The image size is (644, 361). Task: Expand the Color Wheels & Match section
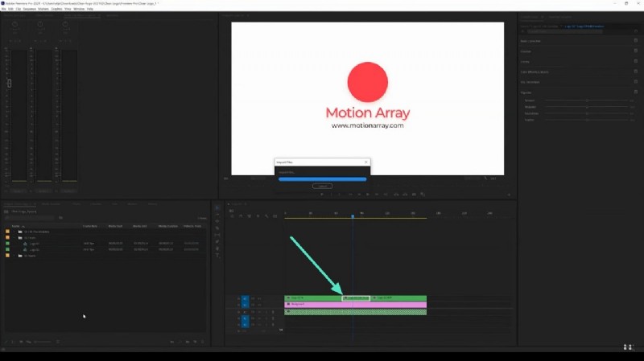535,72
